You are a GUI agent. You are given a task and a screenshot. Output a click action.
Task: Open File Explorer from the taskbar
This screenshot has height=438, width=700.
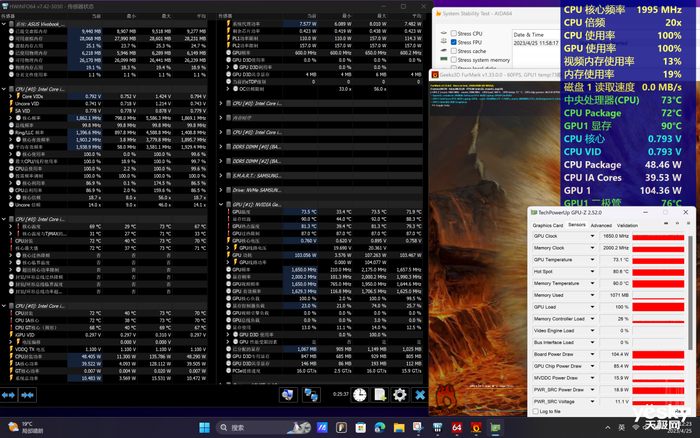point(399,428)
